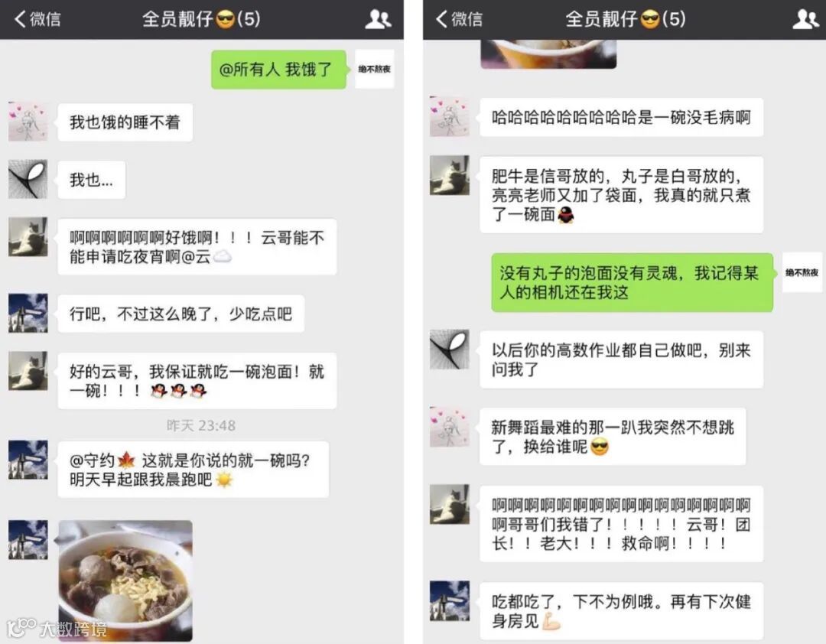Screen dimensions: 826x644
Task: Select the '吃都吃了，下不为例哦' message
Action: (x=621, y=611)
